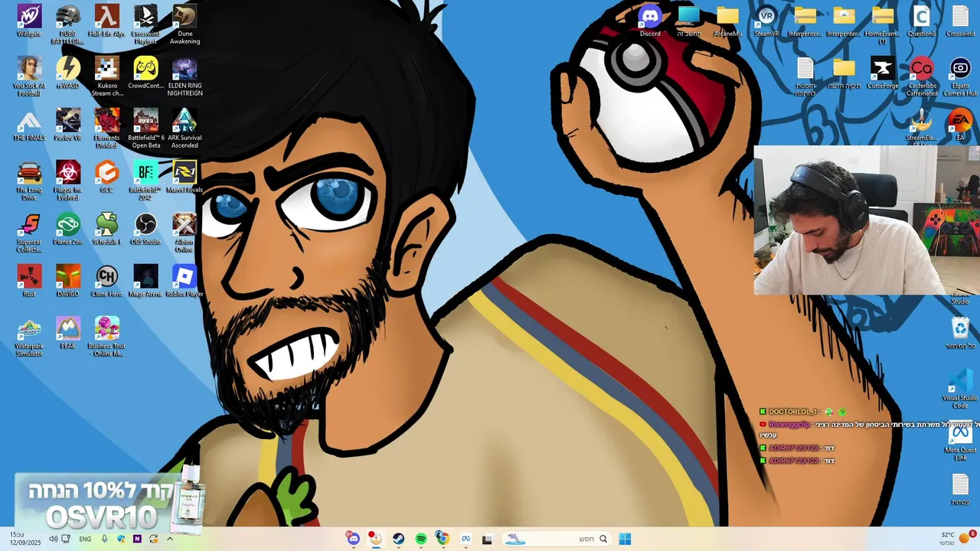
Task: Switch ENG input language indicator
Action: coord(85,539)
